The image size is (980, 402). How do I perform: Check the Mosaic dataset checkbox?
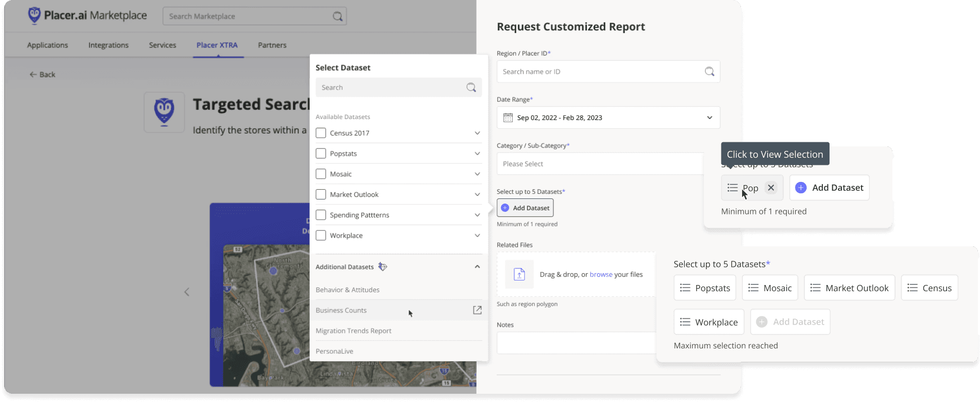click(x=320, y=174)
